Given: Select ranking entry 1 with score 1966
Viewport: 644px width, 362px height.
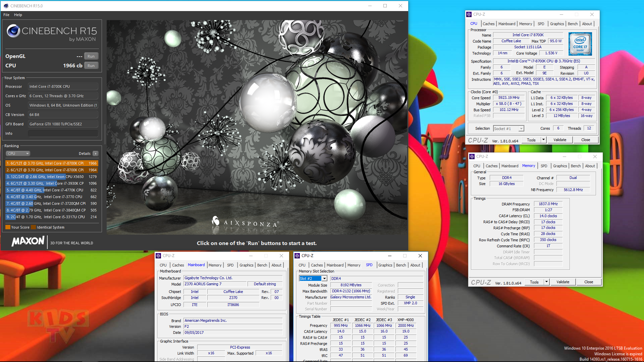Looking at the screenshot, I should pyautogui.click(x=52, y=163).
